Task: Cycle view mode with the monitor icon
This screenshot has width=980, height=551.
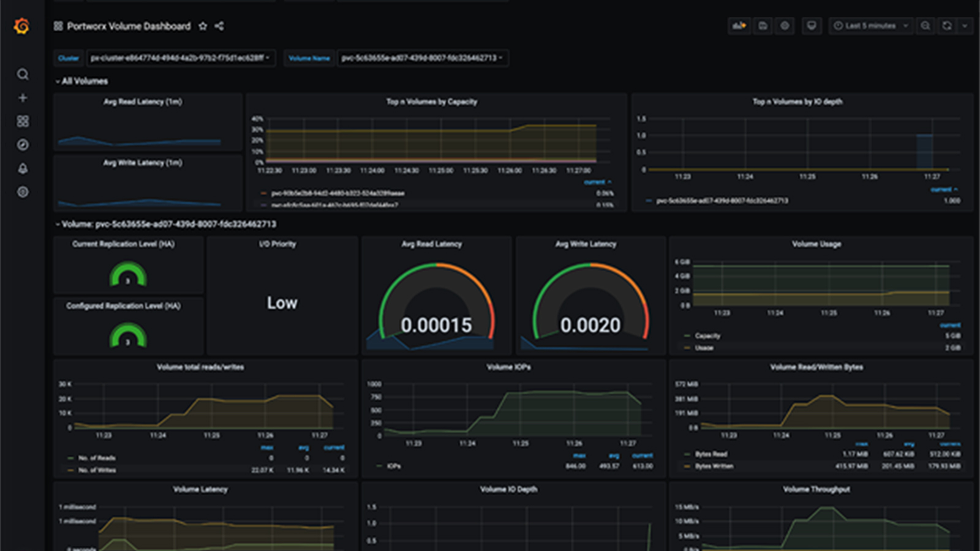Action: coord(812,26)
